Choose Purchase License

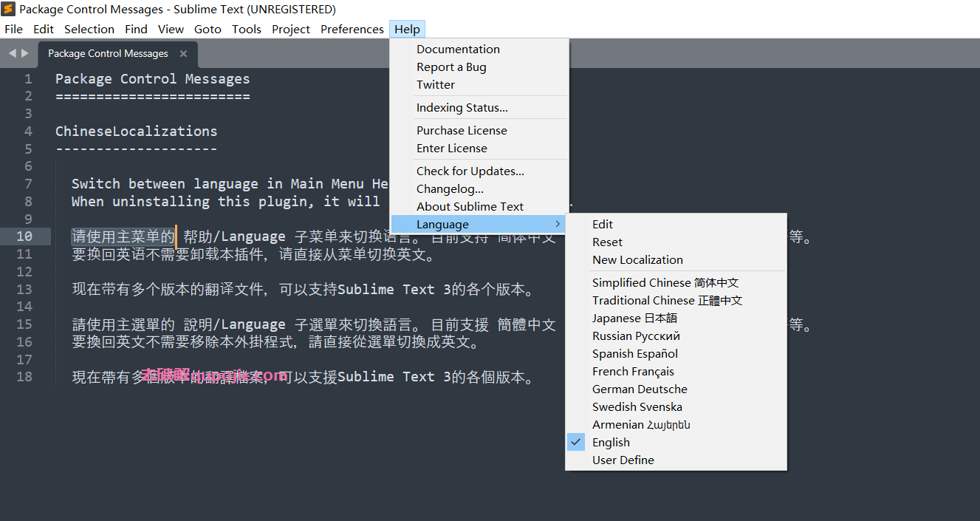(479, 130)
